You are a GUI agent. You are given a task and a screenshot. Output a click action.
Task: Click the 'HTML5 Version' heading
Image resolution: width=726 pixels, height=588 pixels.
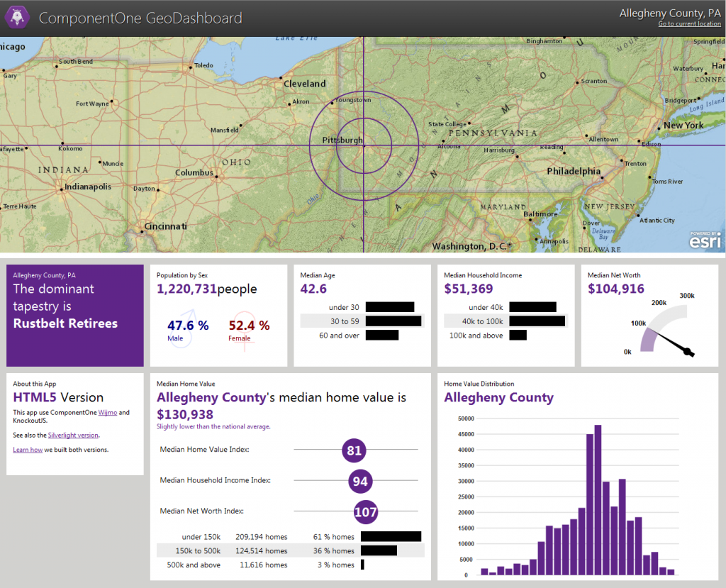(x=58, y=397)
